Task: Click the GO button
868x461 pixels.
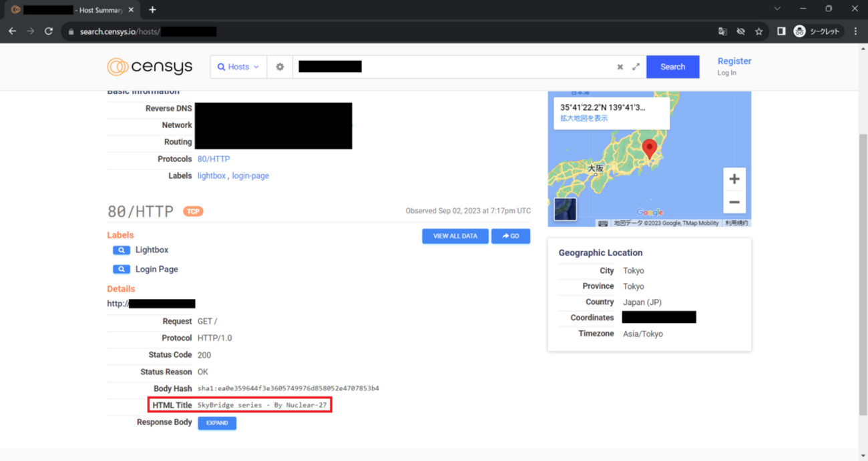Action: [x=511, y=236]
